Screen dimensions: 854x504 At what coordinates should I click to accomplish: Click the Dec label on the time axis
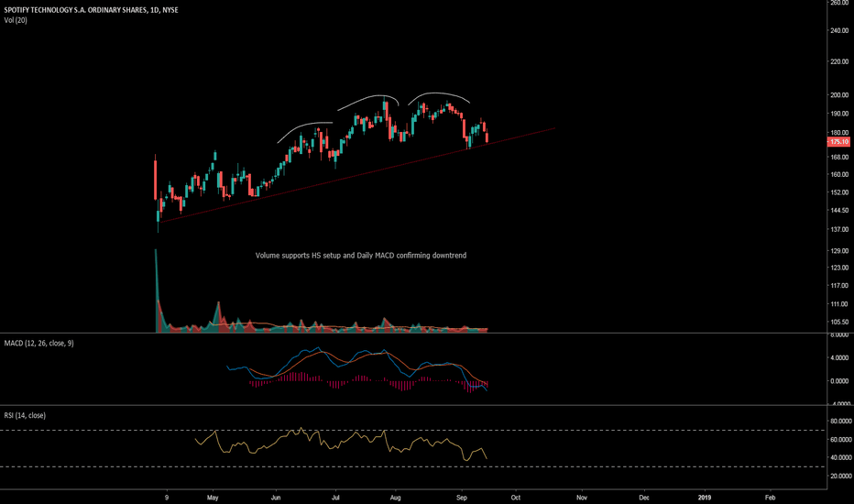pyautogui.click(x=644, y=498)
